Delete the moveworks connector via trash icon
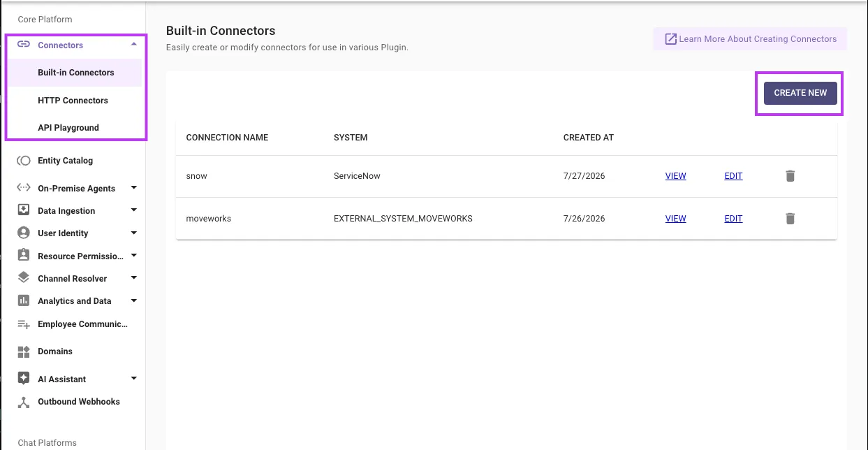This screenshot has width=868, height=450. 790,219
